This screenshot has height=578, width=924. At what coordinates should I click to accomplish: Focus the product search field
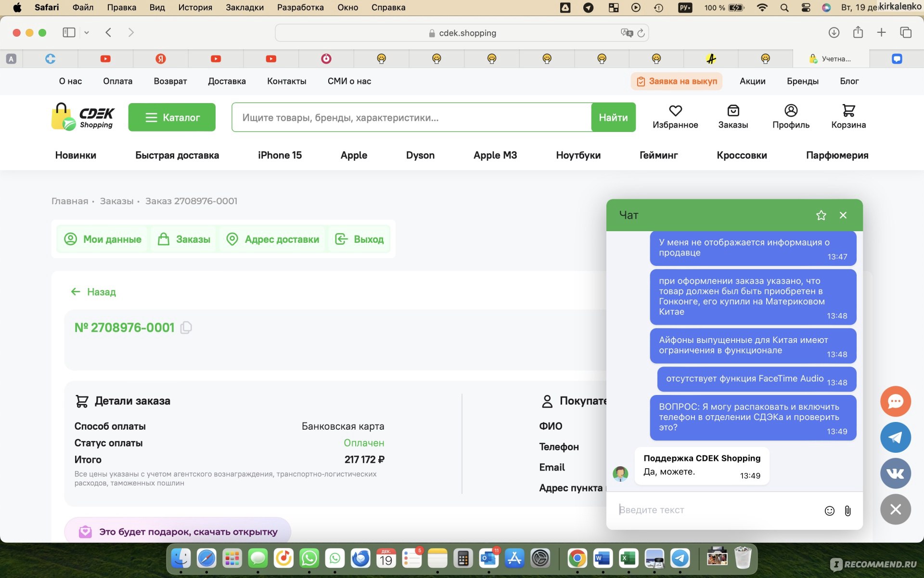[411, 117]
